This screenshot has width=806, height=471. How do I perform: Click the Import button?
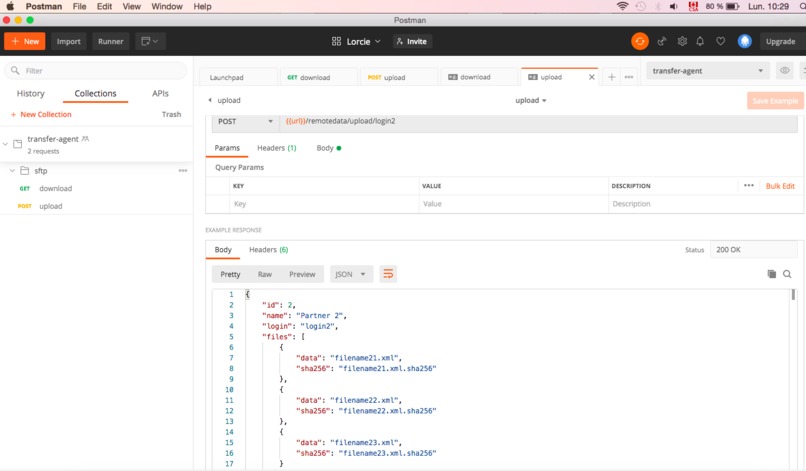coord(68,41)
